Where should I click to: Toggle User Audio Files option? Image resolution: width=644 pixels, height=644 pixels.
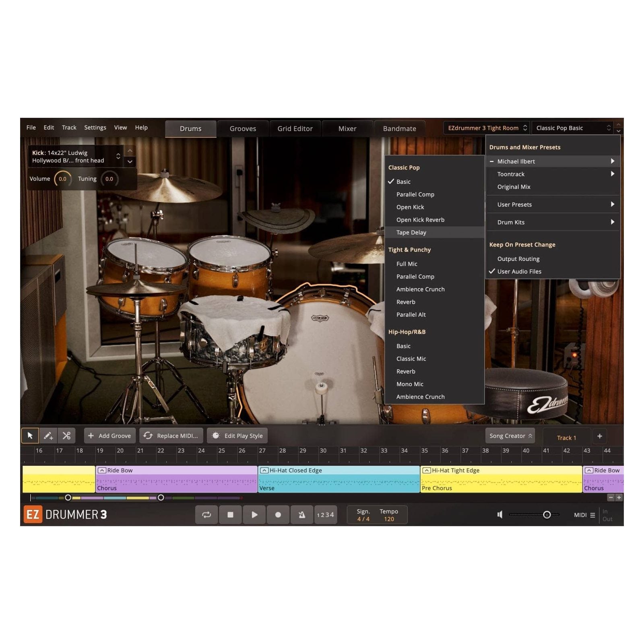tap(519, 272)
